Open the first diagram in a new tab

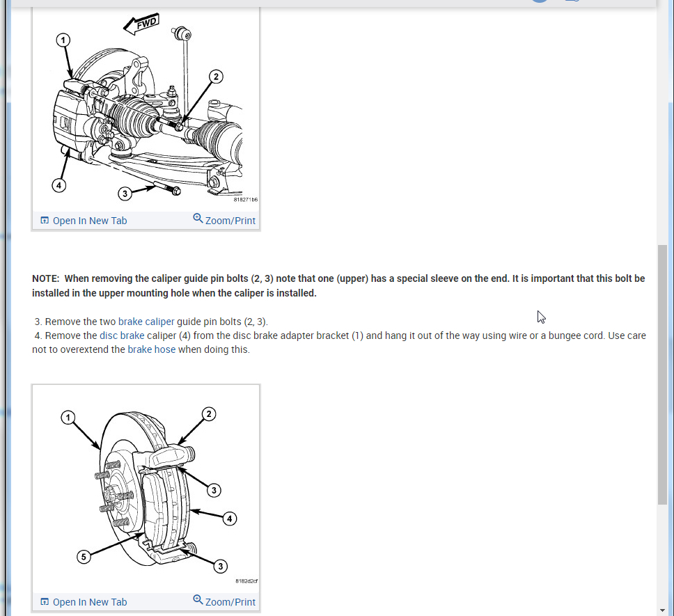84,221
